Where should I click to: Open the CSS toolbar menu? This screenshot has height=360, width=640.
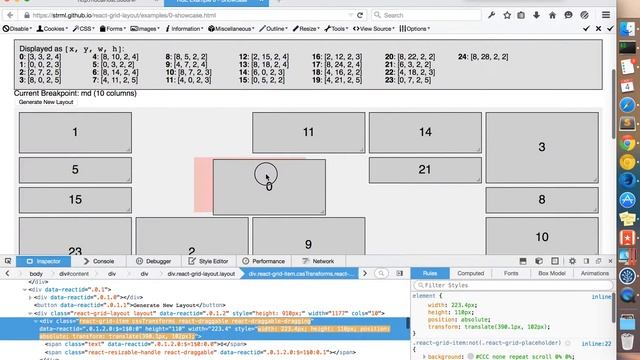tap(83, 29)
